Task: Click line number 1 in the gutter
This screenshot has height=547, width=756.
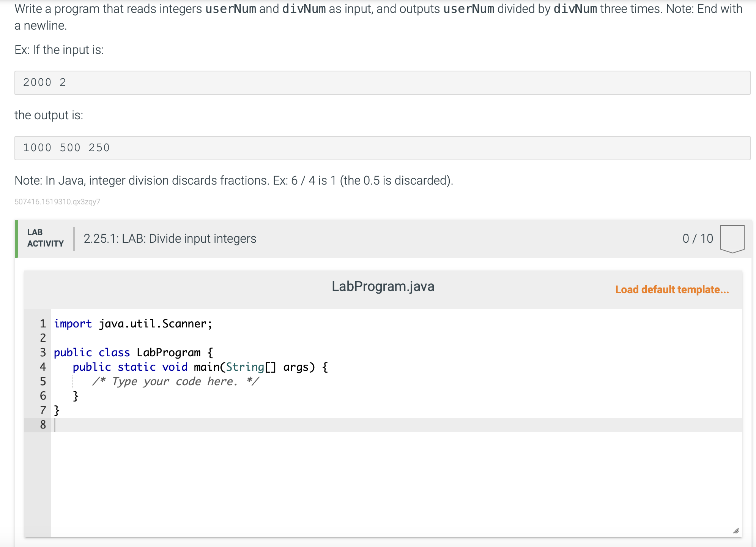Action: click(x=43, y=324)
